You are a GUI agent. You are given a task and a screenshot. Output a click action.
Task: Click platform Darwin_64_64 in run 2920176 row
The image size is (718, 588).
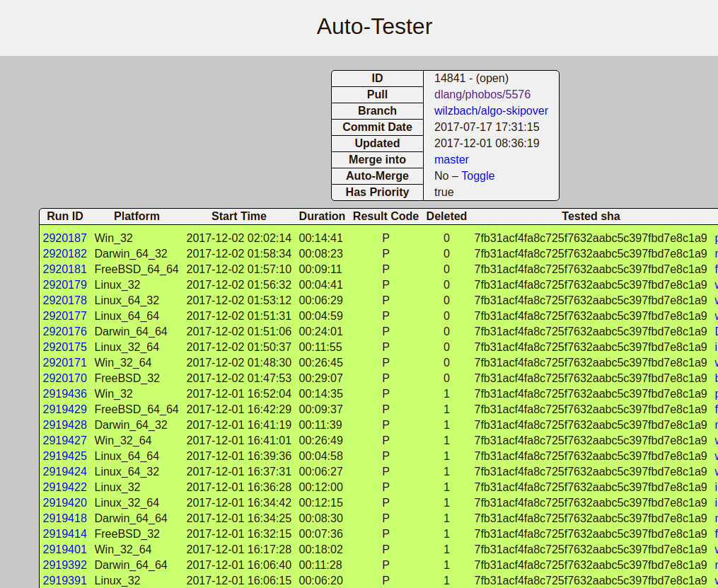click(x=131, y=332)
